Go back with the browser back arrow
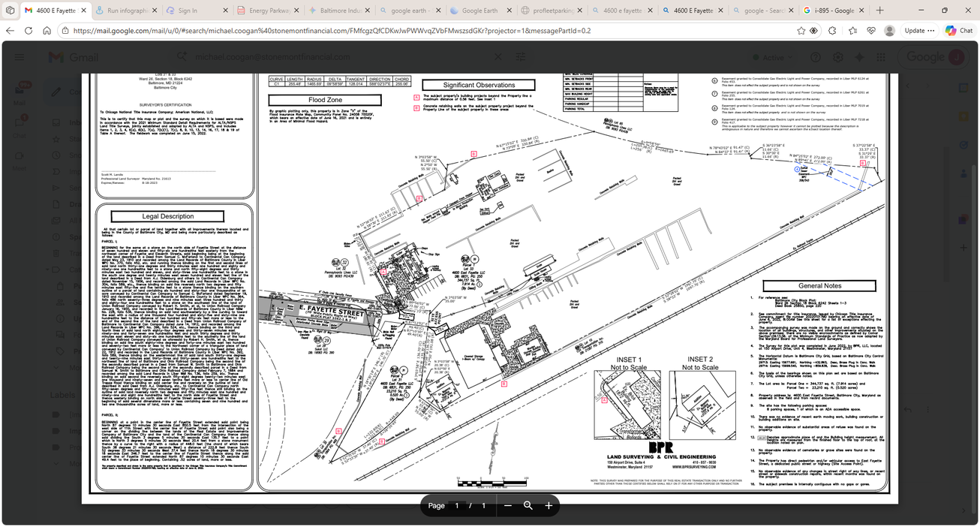The image size is (980, 527). (11, 31)
